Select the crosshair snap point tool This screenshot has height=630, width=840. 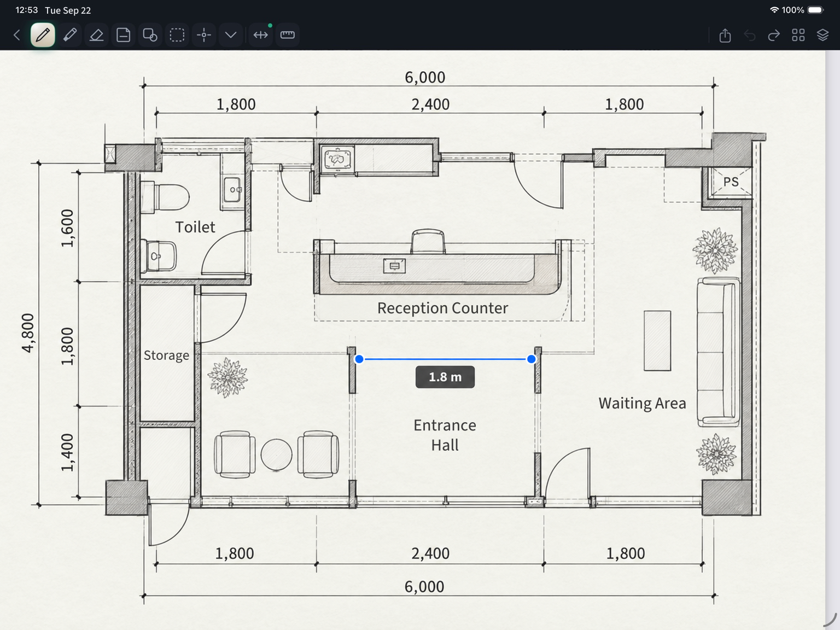click(x=204, y=35)
